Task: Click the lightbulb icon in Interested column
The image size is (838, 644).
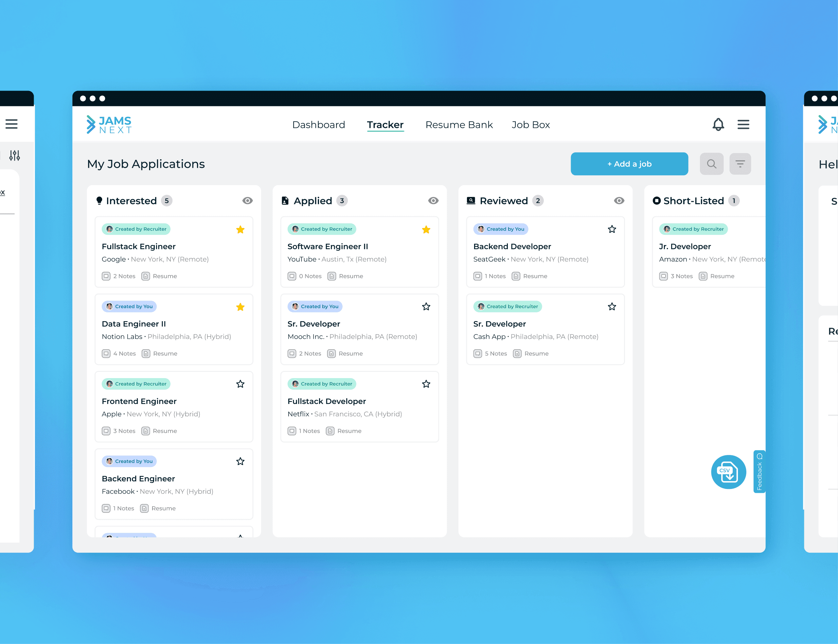Action: click(x=100, y=200)
